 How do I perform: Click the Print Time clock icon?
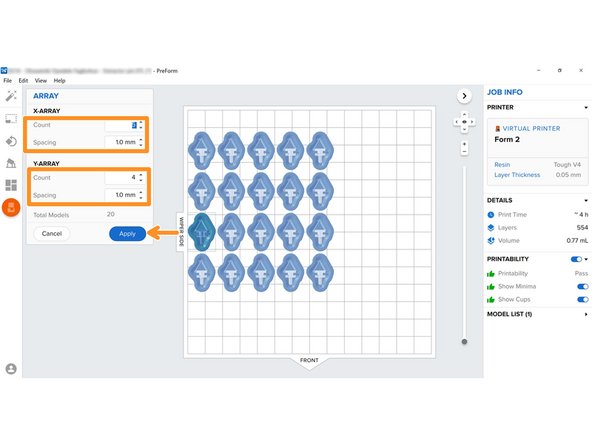(491, 214)
